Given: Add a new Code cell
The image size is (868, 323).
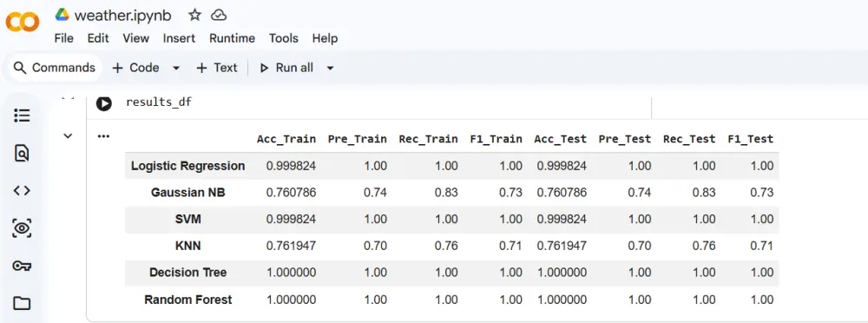Looking at the screenshot, I should point(135,68).
